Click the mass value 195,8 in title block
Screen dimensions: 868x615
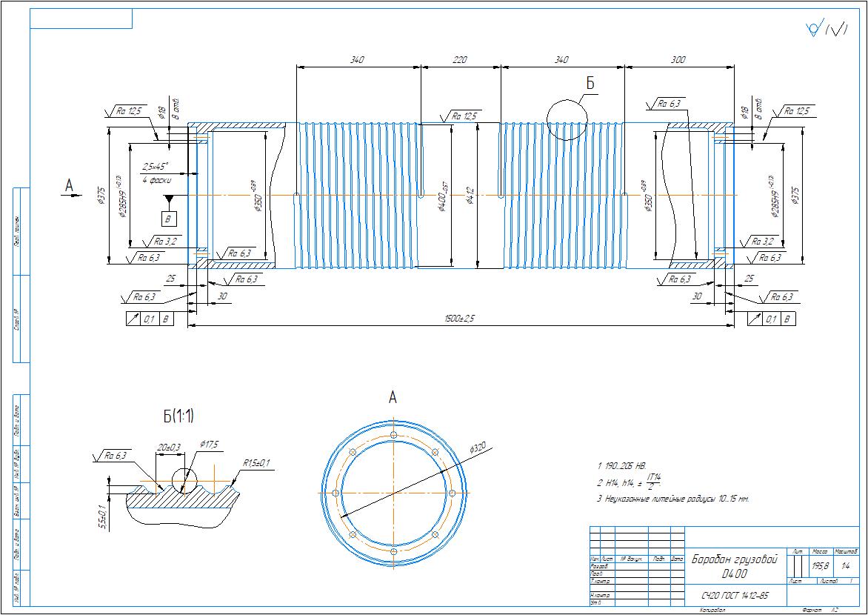click(819, 567)
